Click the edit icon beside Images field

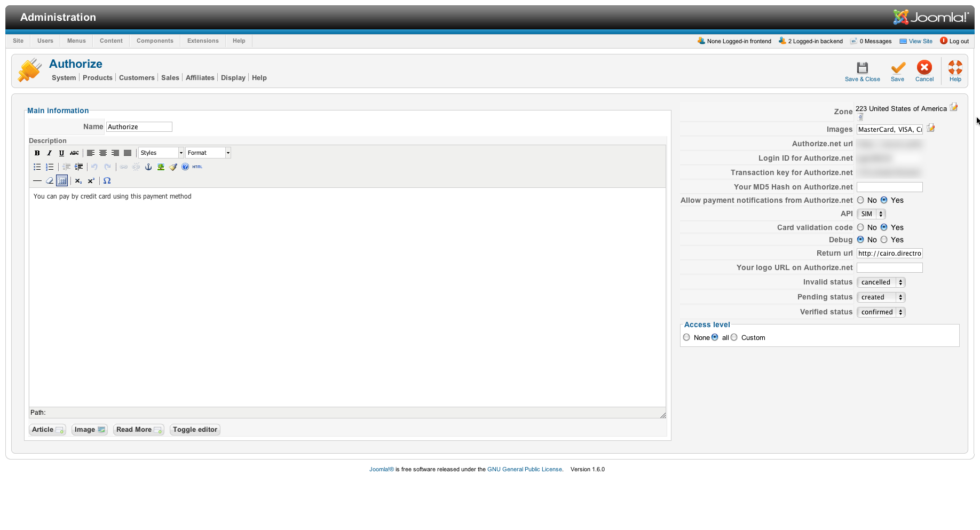pyautogui.click(x=931, y=128)
